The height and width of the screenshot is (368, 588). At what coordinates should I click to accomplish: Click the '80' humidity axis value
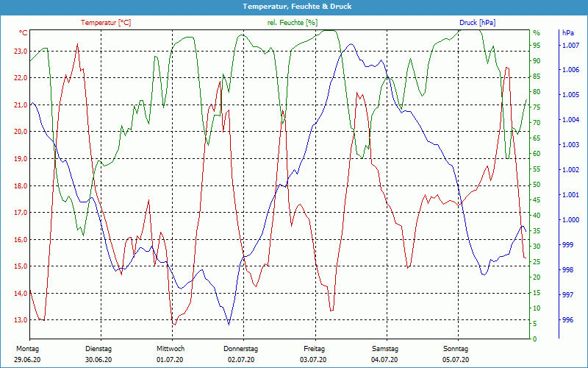pyautogui.click(x=537, y=92)
